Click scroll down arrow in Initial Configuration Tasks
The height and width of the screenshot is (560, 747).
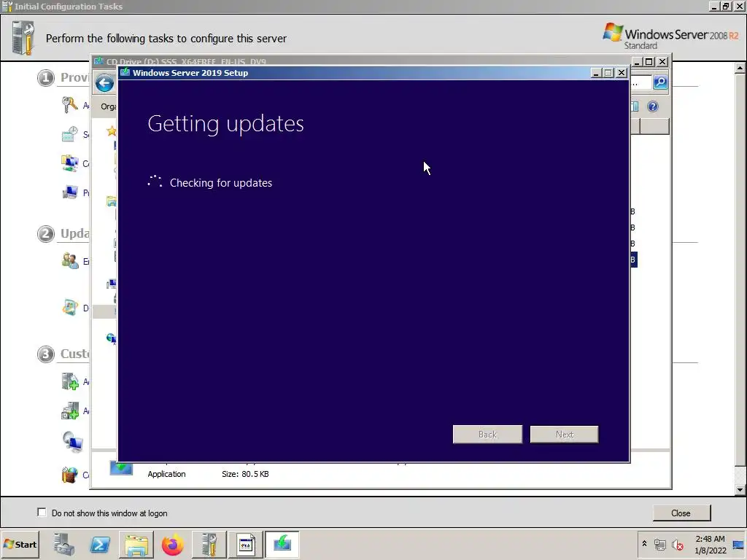click(x=740, y=489)
